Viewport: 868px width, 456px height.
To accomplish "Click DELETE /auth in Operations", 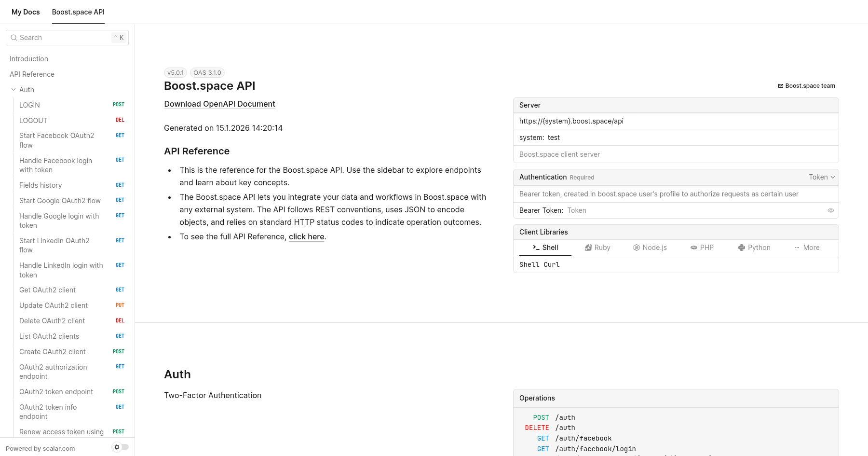I will click(x=550, y=428).
